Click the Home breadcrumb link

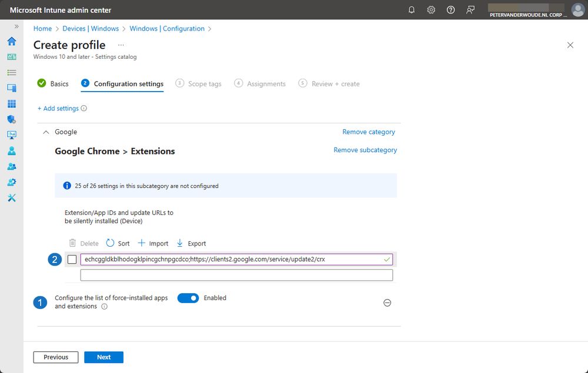point(42,28)
